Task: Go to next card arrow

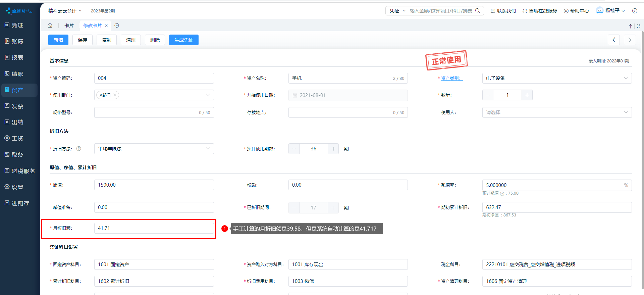Action: [x=630, y=40]
